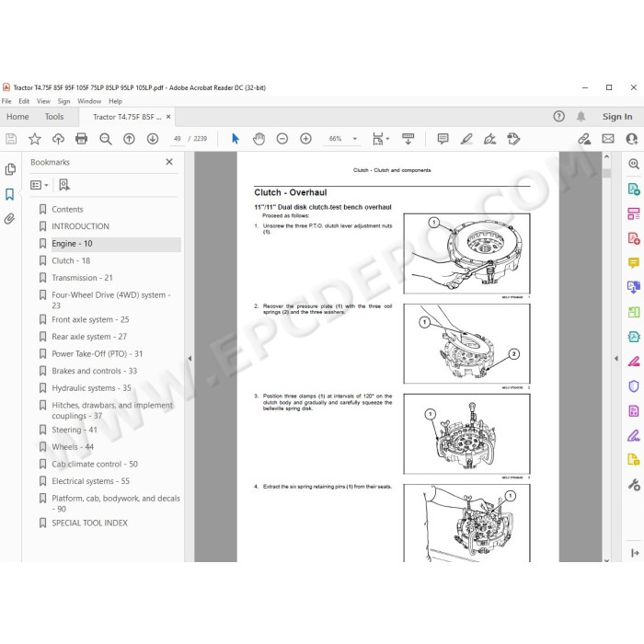Image resolution: width=644 pixels, height=644 pixels.
Task: Click the document scrollbar down arrow
Action: [606, 559]
